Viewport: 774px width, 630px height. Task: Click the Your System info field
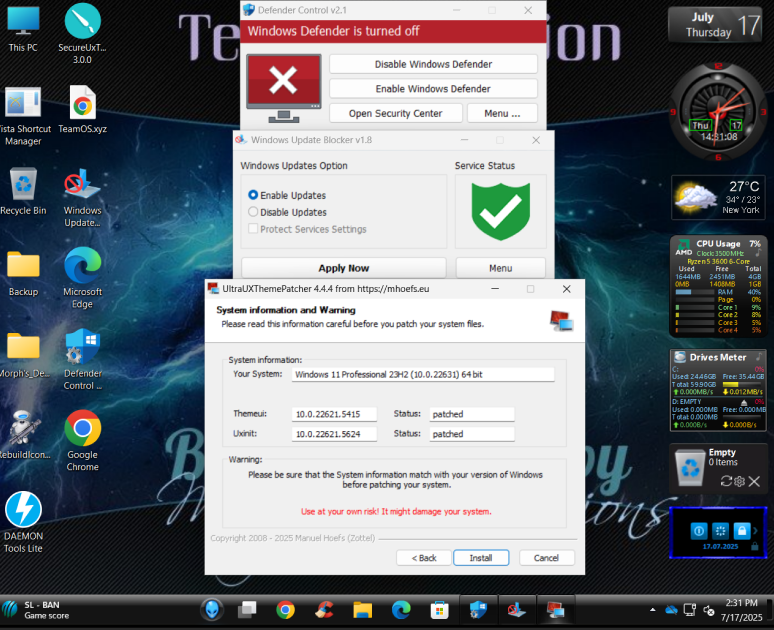click(423, 374)
